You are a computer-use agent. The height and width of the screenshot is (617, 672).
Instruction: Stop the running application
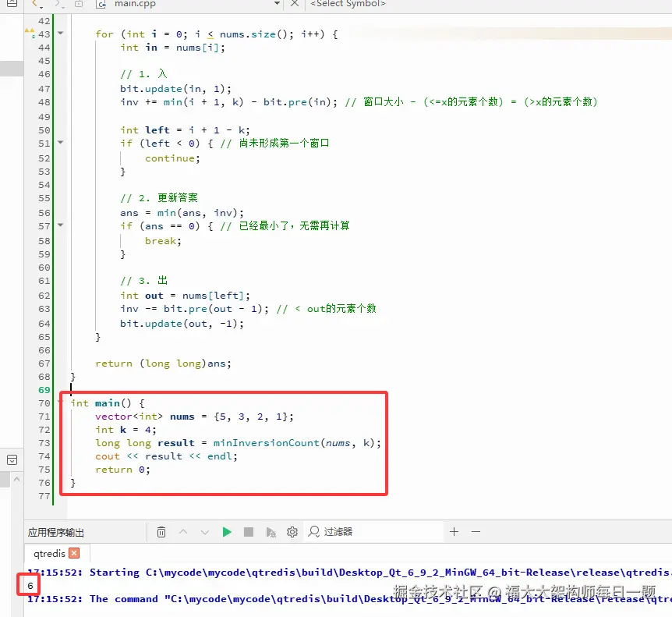(249, 532)
